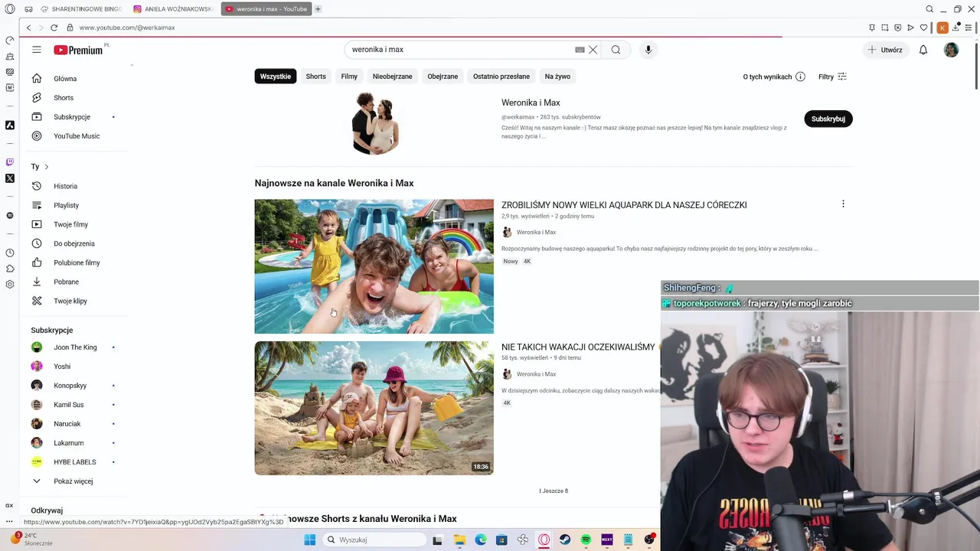Viewport: 980px width, 551px height.
Task: Open the Windows Start menu
Action: click(x=309, y=540)
